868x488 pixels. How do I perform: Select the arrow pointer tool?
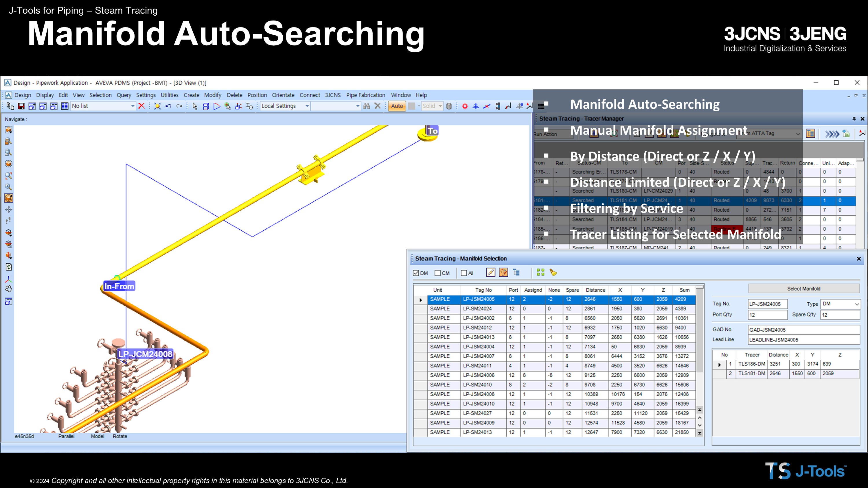click(195, 106)
